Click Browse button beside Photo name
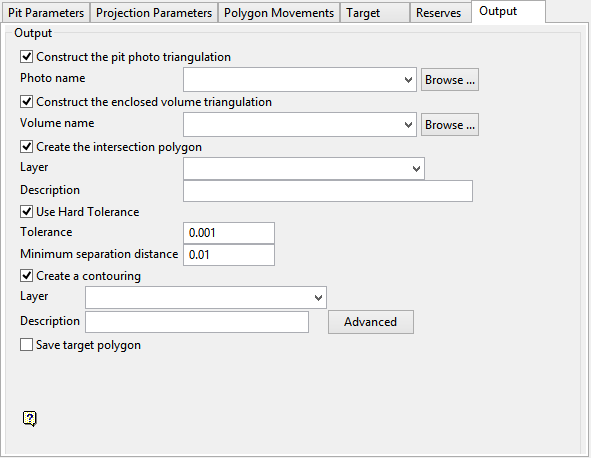 pos(450,80)
